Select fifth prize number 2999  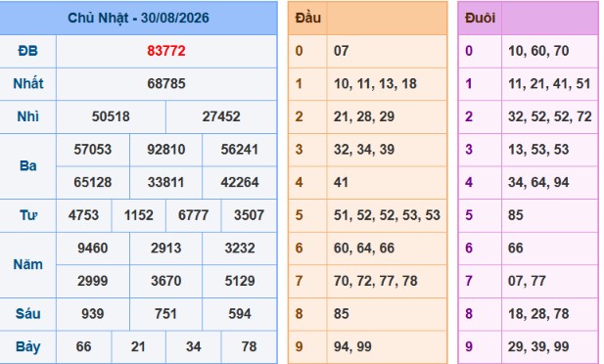coord(92,281)
